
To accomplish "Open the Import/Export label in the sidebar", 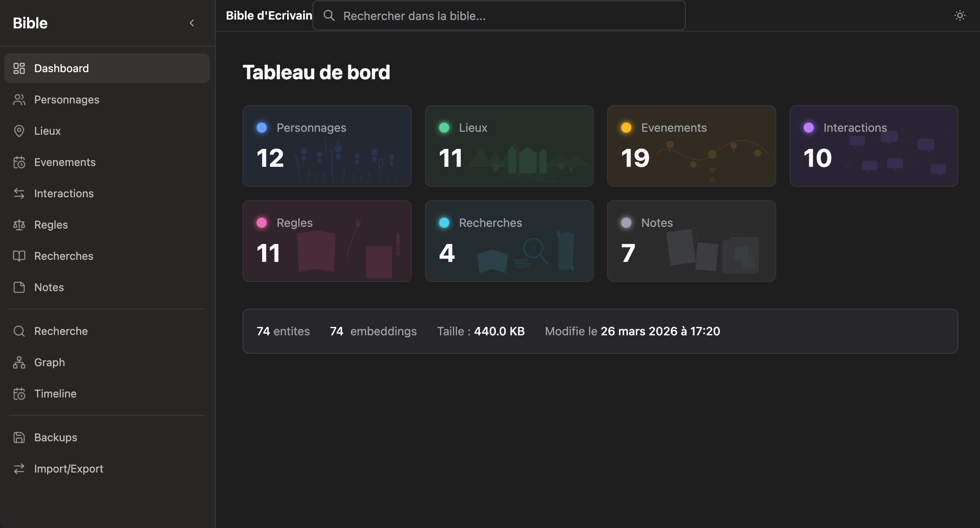I will click(69, 469).
